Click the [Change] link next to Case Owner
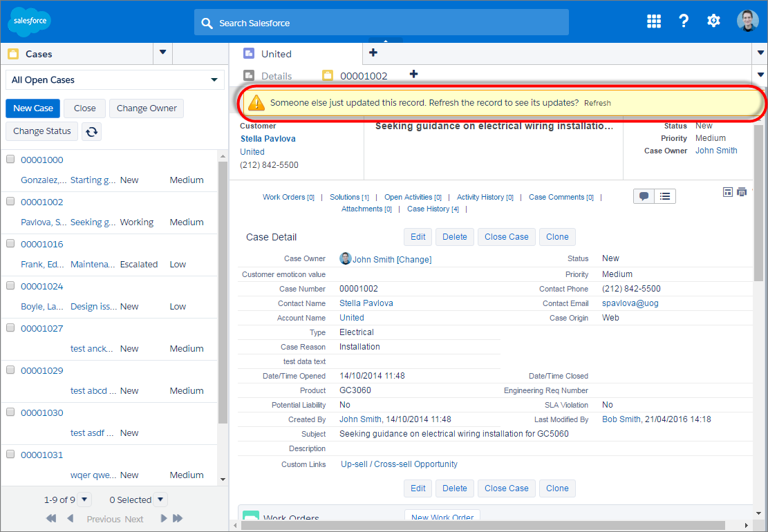The image size is (768, 532). point(414,259)
